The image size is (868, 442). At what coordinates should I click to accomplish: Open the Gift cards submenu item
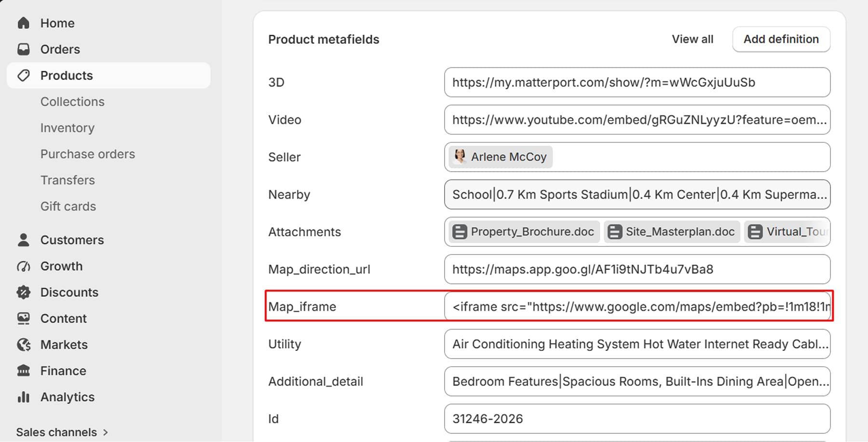click(68, 206)
